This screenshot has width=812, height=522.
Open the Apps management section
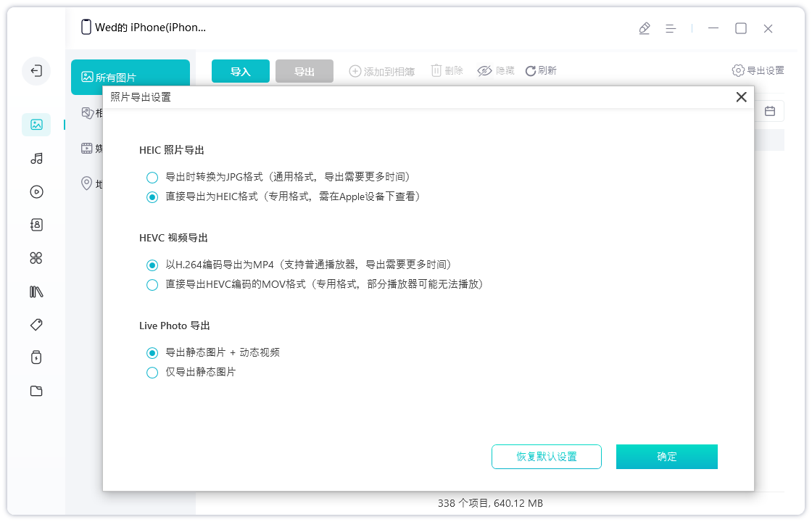(x=36, y=257)
